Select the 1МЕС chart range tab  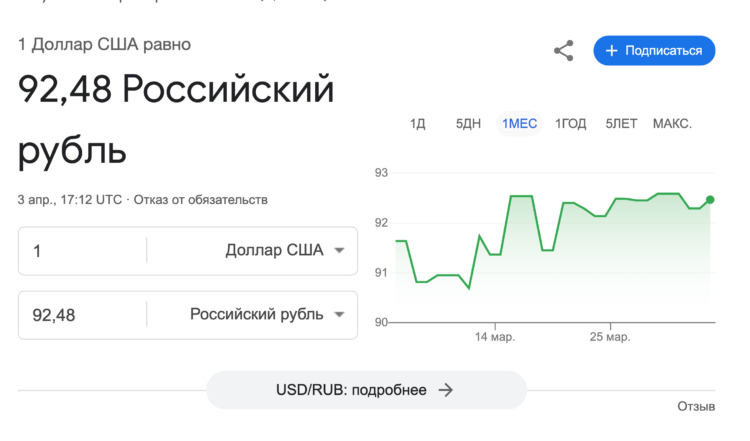pyautogui.click(x=519, y=124)
